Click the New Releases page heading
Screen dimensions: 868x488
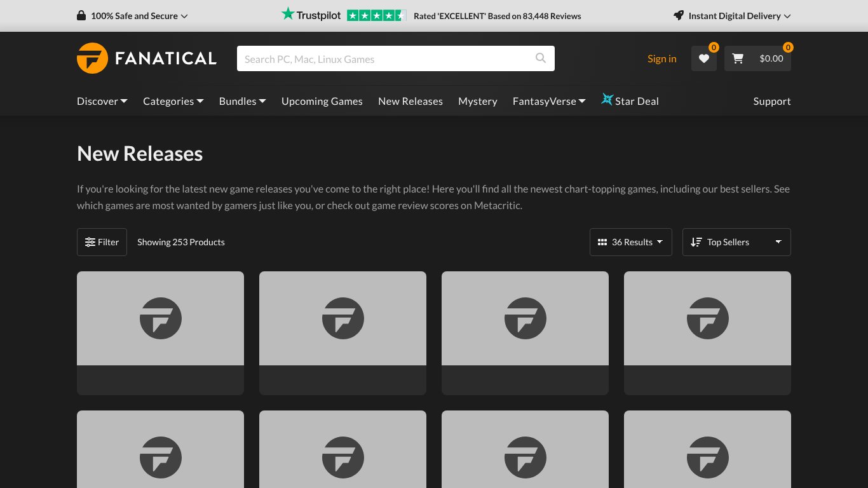tap(140, 154)
